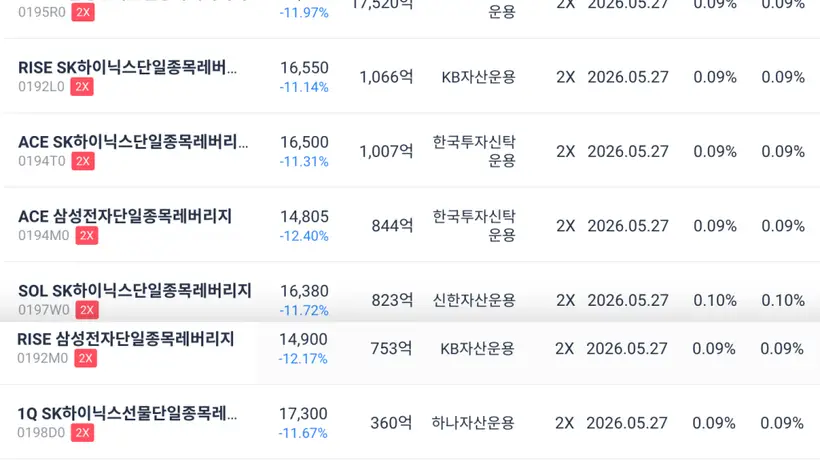Click the 823억 market cap value
Screen dimensions: 820x460
[392, 301]
